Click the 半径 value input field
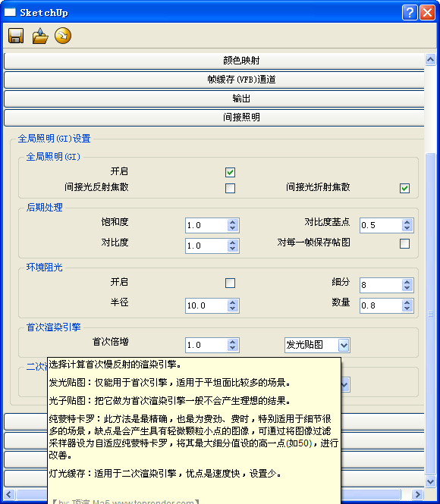Image resolution: width=440 pixels, height=504 pixels. click(x=206, y=305)
